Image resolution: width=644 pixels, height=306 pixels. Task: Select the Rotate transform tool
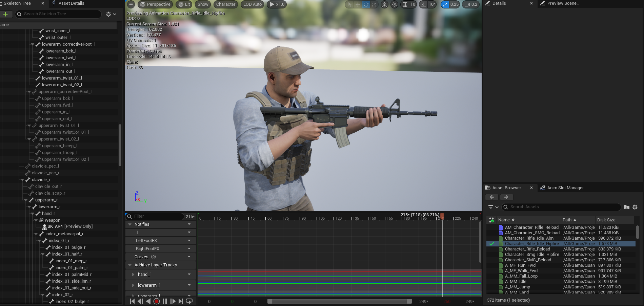point(366,4)
